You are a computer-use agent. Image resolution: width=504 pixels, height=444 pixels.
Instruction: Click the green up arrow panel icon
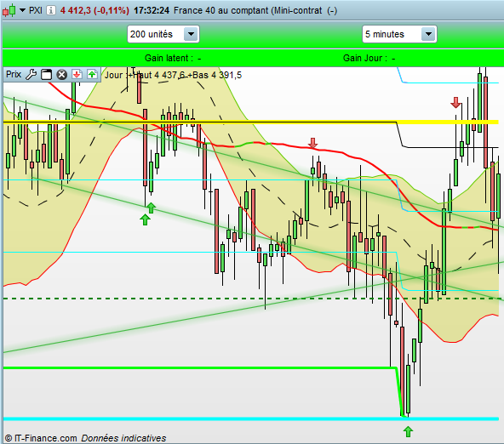92,75
